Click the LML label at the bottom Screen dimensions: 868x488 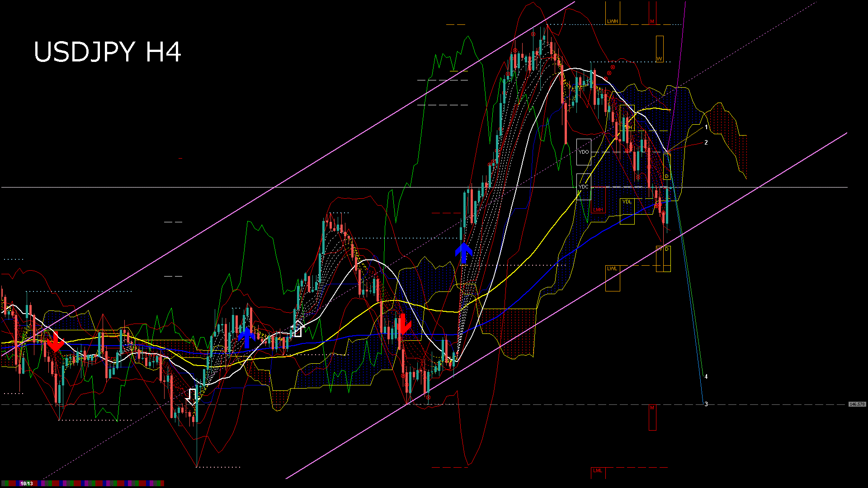point(598,471)
